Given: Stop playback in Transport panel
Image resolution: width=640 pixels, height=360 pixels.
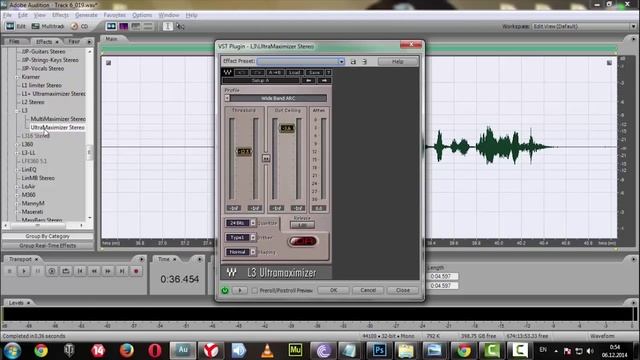Looking at the screenshot, I should pos(10,271).
